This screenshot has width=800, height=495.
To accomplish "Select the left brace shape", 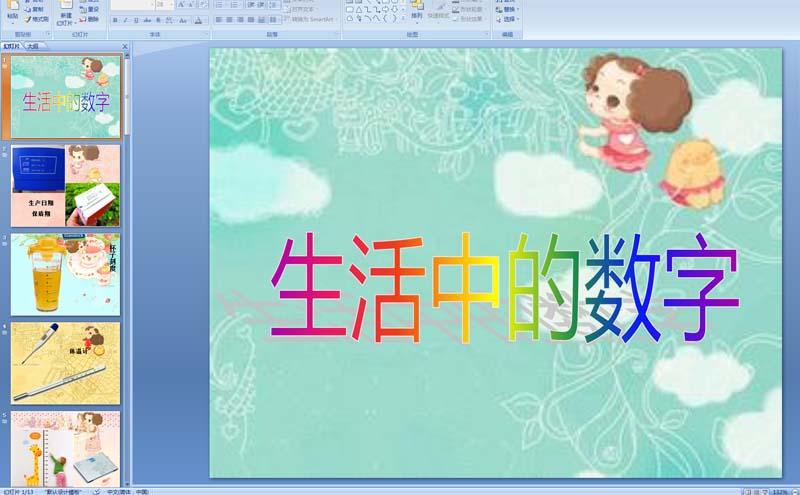I will click(x=385, y=19).
